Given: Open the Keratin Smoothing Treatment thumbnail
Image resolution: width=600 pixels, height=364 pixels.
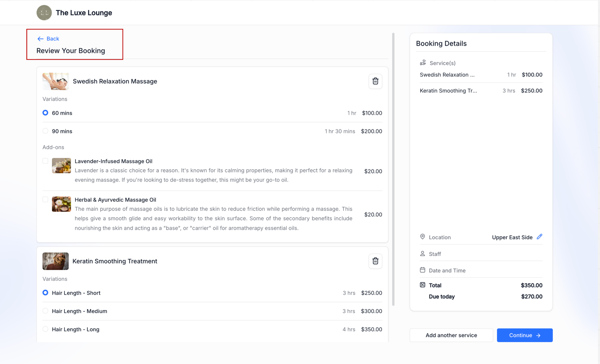Looking at the screenshot, I should 55,261.
